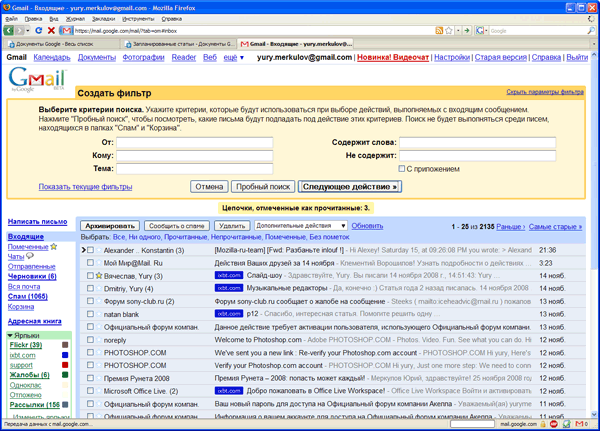Open the Журнал menu

coord(75,19)
